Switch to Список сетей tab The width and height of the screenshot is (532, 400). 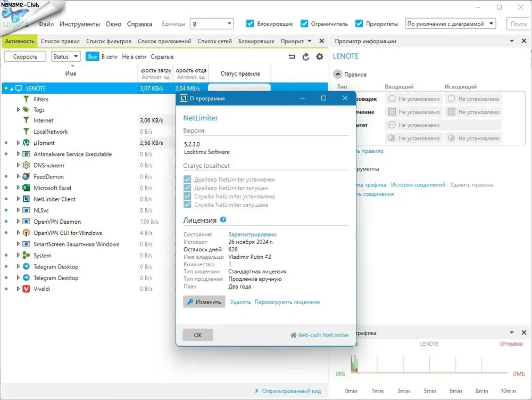coord(214,41)
